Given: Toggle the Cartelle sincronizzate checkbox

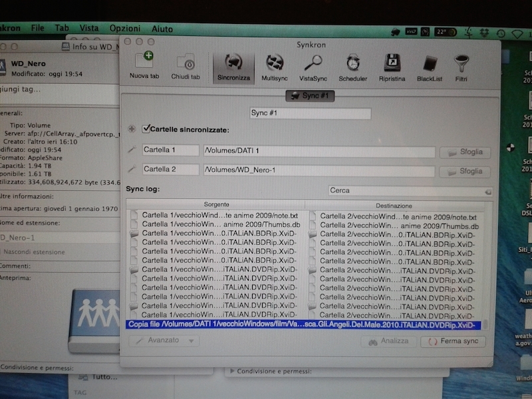Looking at the screenshot, I should 146,128.
